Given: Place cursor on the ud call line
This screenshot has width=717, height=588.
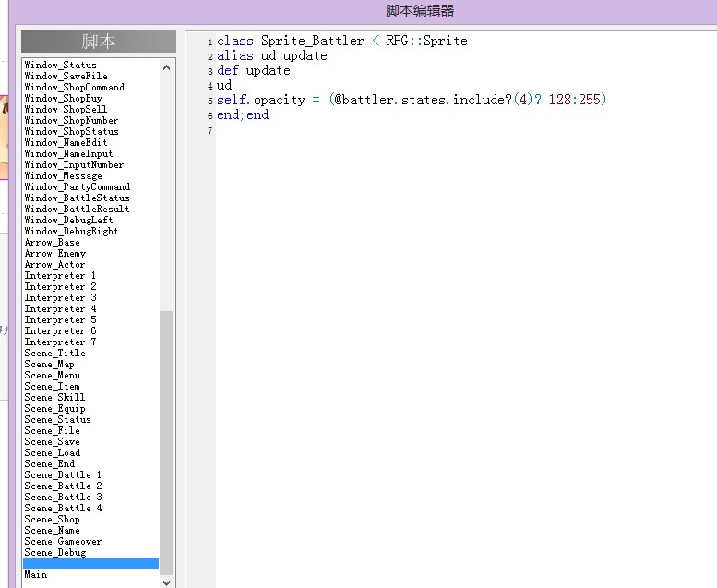Looking at the screenshot, I should pos(224,85).
